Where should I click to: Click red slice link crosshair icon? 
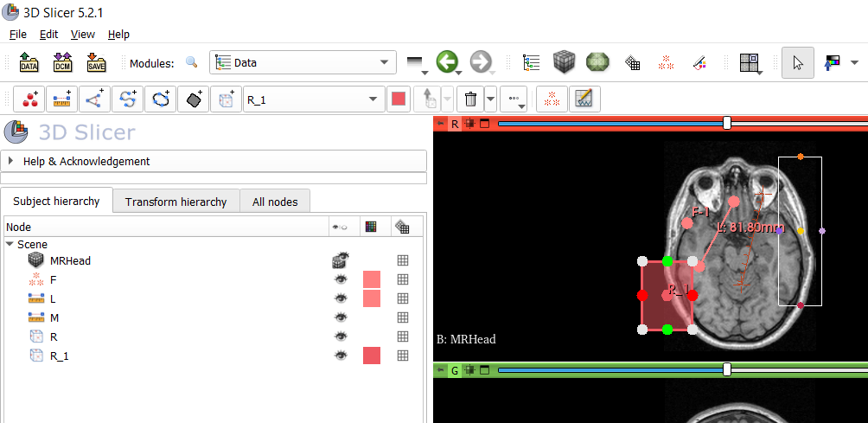470,124
